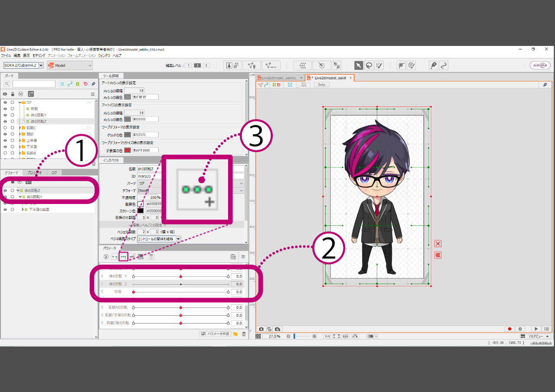Switch to Live2dmodel_sakito_ document tab

click(279, 78)
